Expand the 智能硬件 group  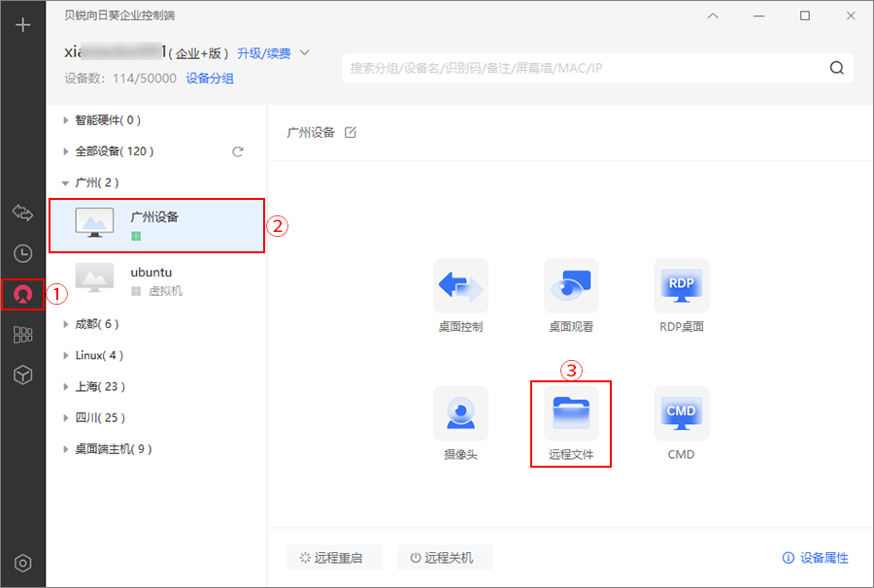point(66,120)
